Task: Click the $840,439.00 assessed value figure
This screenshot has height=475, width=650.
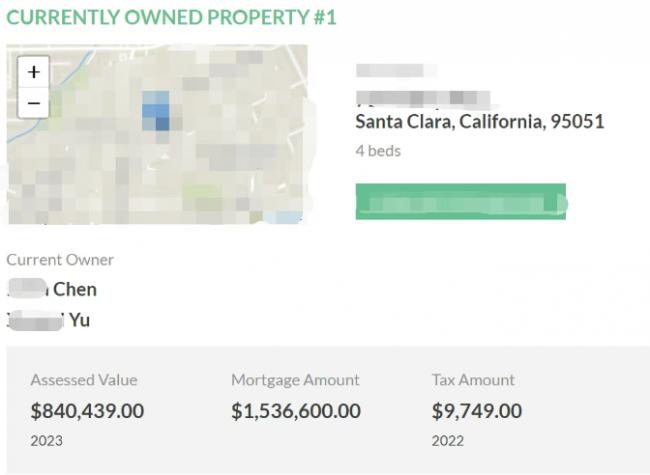Action: point(87,411)
